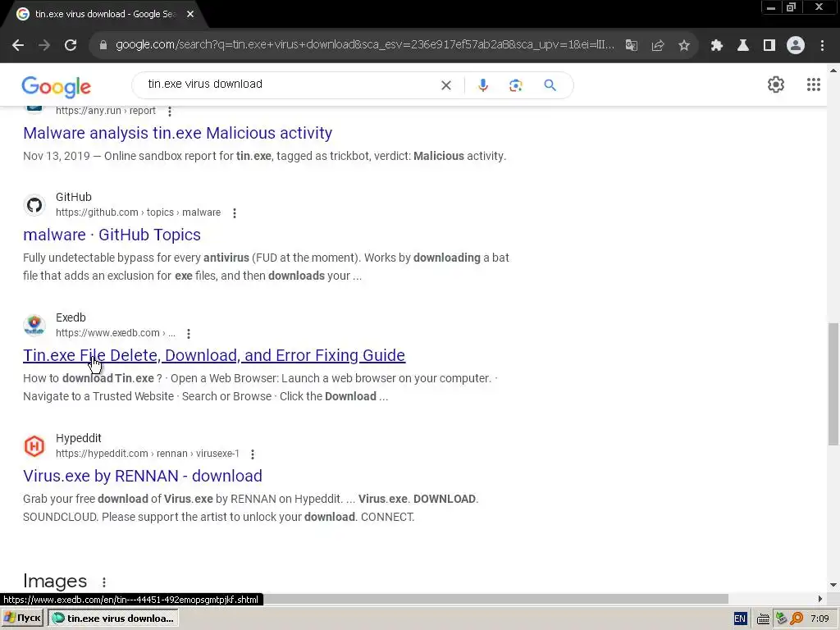Click the horizontal scroll right arrow

[820, 598]
